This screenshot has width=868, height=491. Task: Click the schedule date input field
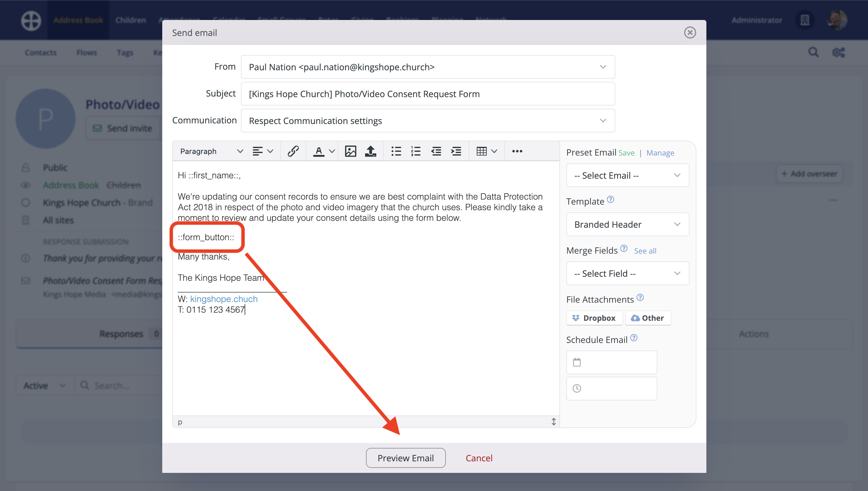tap(611, 362)
